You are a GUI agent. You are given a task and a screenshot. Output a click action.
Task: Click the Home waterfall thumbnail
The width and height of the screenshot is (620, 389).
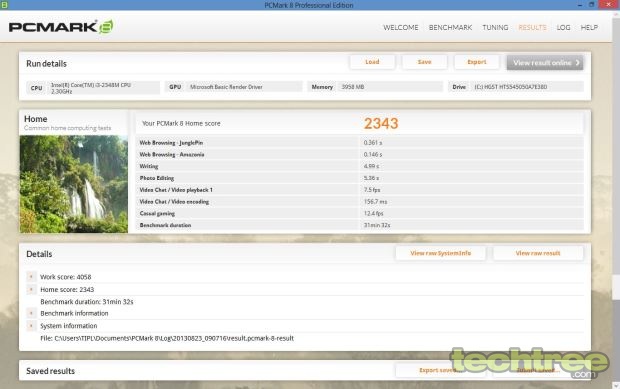click(74, 184)
